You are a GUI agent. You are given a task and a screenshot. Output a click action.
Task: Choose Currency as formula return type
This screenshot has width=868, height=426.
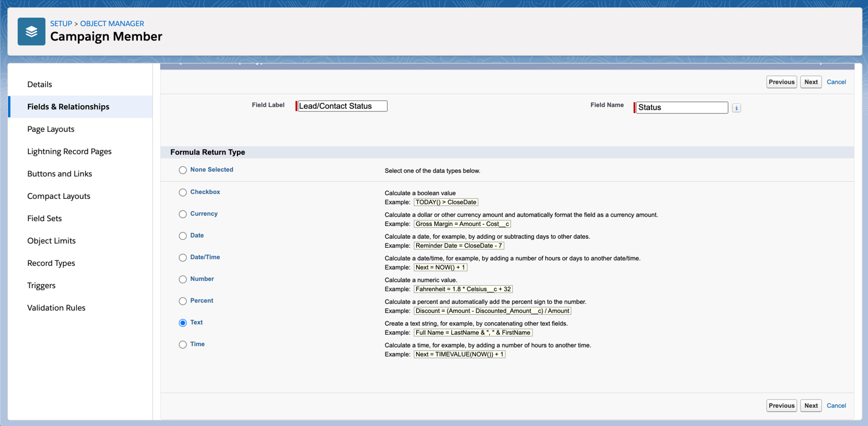point(182,215)
